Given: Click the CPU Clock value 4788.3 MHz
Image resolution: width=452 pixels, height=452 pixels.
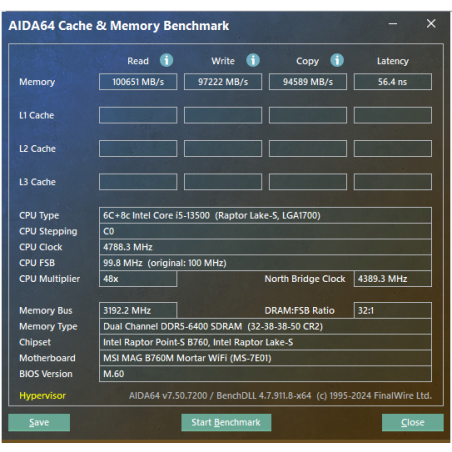Looking at the screenshot, I should 265,247.
